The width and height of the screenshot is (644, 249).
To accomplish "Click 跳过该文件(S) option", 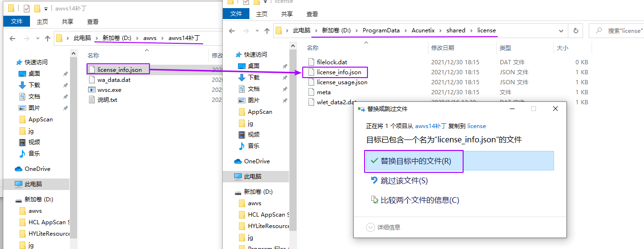I will click(404, 181).
